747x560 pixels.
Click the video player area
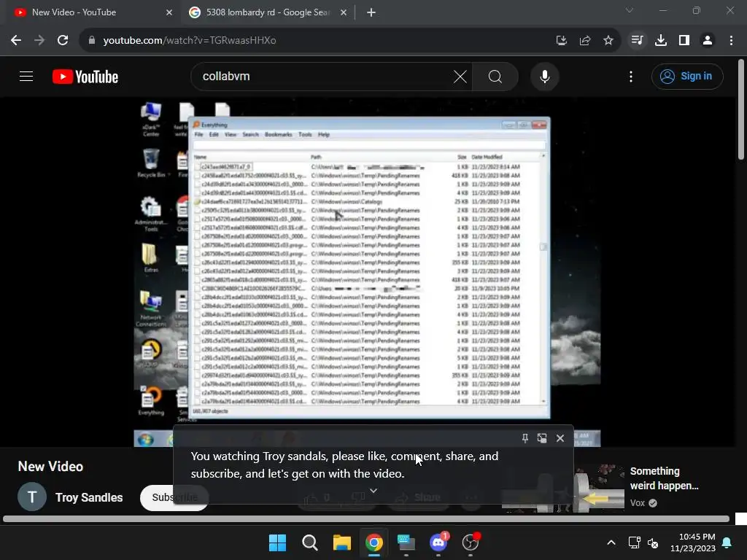pyautogui.click(x=367, y=271)
